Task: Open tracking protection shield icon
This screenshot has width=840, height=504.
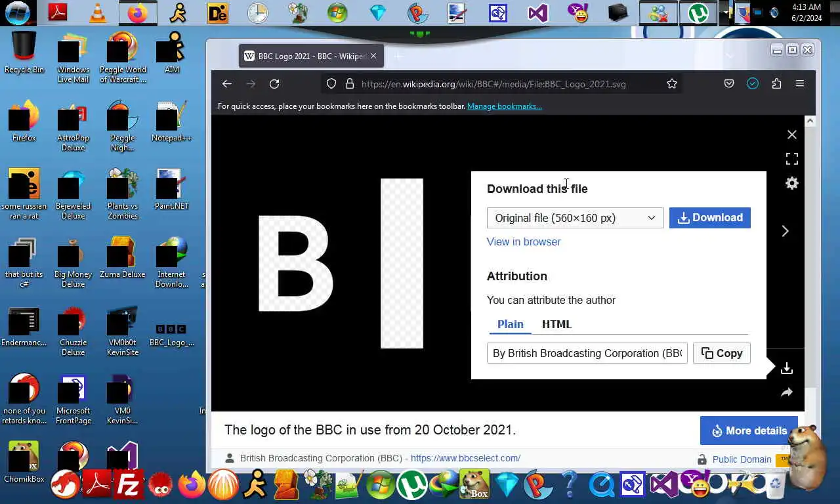Action: (x=331, y=84)
